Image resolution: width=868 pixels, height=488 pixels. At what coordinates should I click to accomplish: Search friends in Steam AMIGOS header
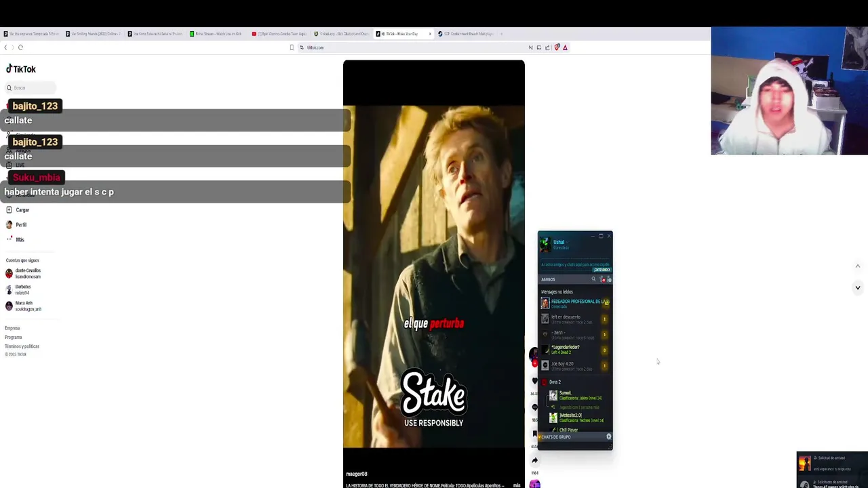[x=593, y=279]
